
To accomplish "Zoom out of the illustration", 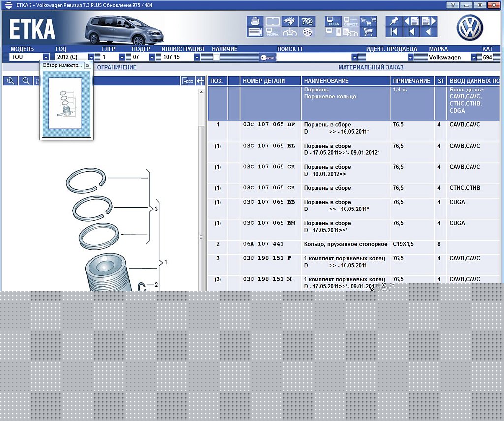I will coord(26,81).
